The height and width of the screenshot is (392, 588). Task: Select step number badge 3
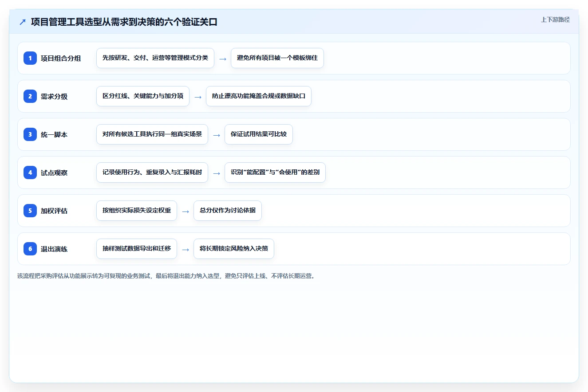[x=30, y=134]
